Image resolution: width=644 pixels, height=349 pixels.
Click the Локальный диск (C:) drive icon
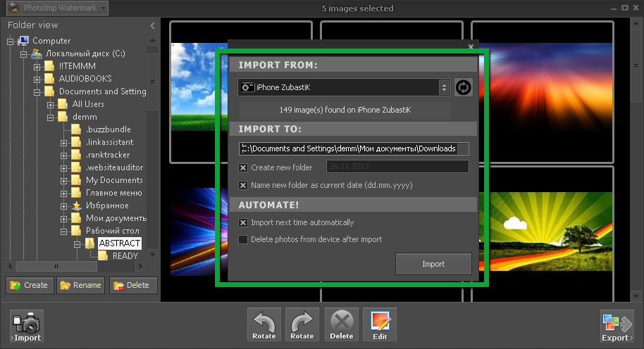[x=37, y=53]
